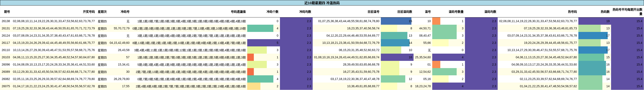644x90 pixels.
Task: Select period number 26117
Action: 6,43
